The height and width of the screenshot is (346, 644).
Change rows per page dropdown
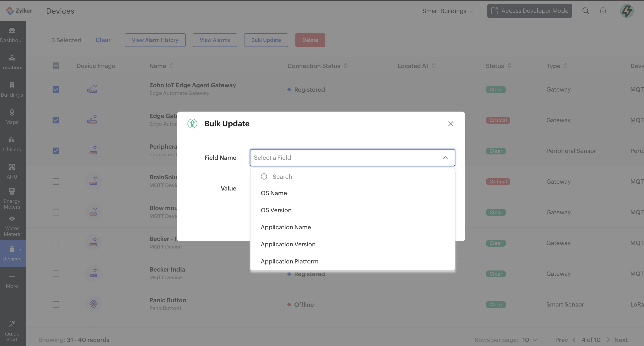pos(530,340)
